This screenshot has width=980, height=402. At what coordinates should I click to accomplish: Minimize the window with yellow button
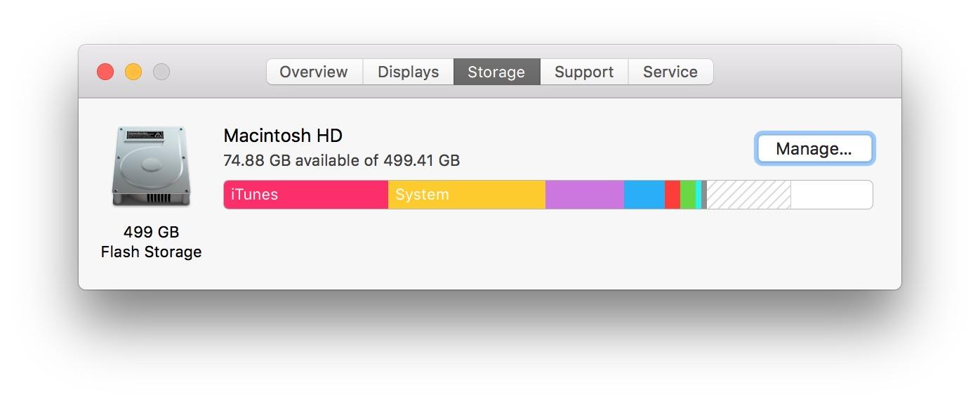click(x=133, y=72)
